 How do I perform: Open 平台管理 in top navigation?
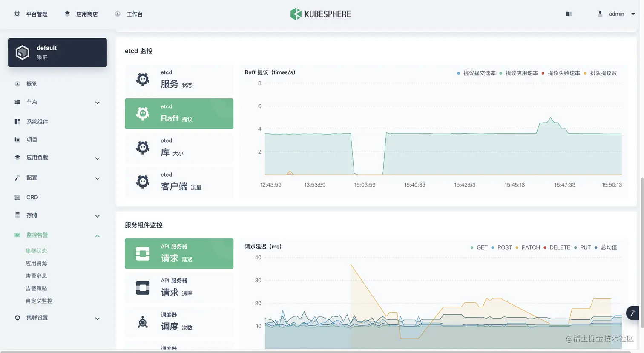point(37,14)
